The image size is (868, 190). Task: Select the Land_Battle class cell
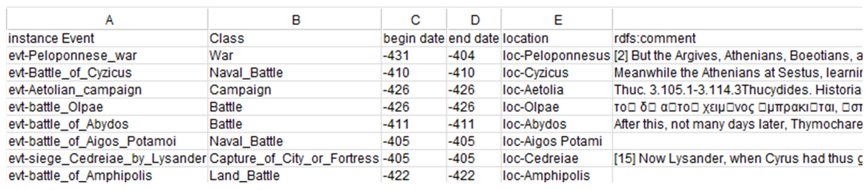click(x=295, y=175)
